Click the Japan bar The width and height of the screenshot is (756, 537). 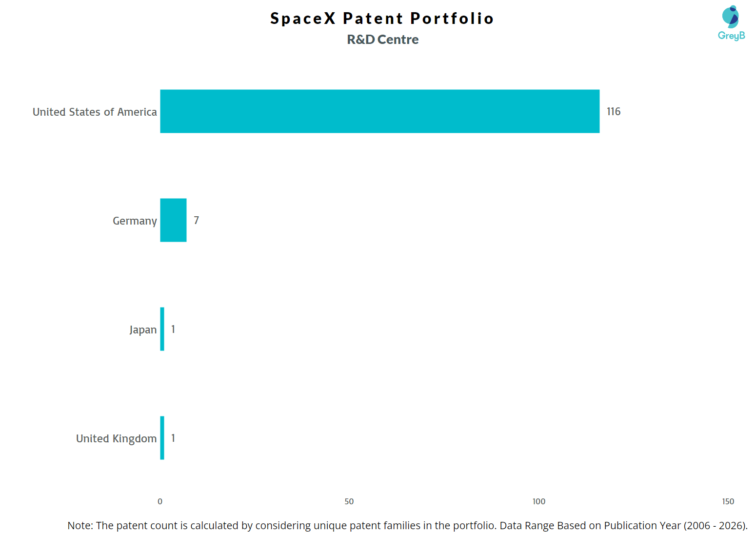(162, 329)
